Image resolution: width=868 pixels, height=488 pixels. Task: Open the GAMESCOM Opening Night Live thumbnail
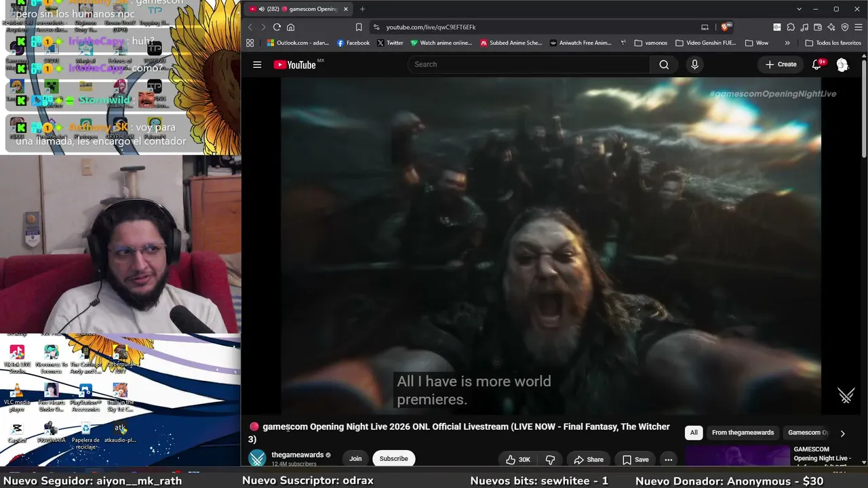point(738,456)
